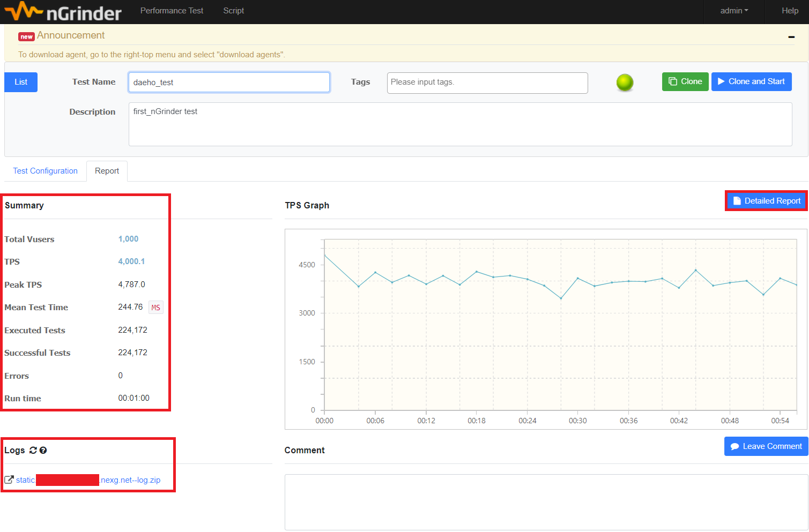The width and height of the screenshot is (809, 532).
Task: Open the admin dropdown menu
Action: tap(734, 11)
